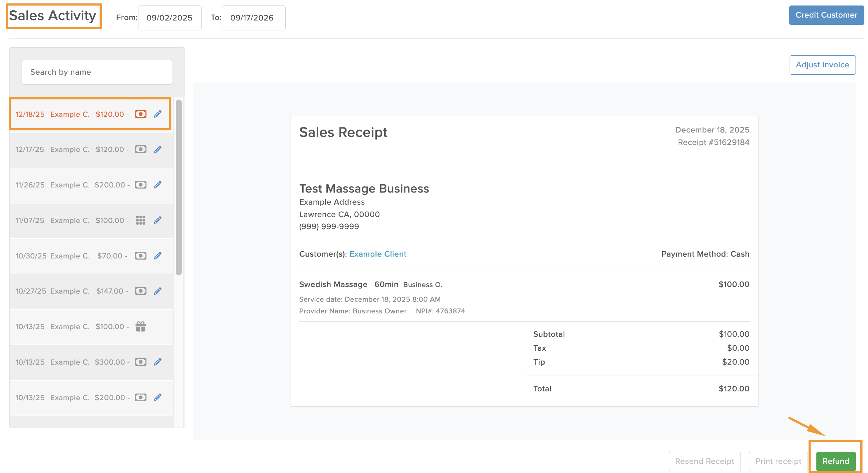Edit the 11/07/25 $100.00 sale
The width and height of the screenshot is (868, 473).
157,220
